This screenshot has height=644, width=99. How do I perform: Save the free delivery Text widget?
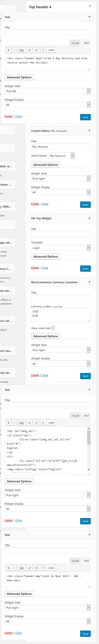tap(85, 117)
